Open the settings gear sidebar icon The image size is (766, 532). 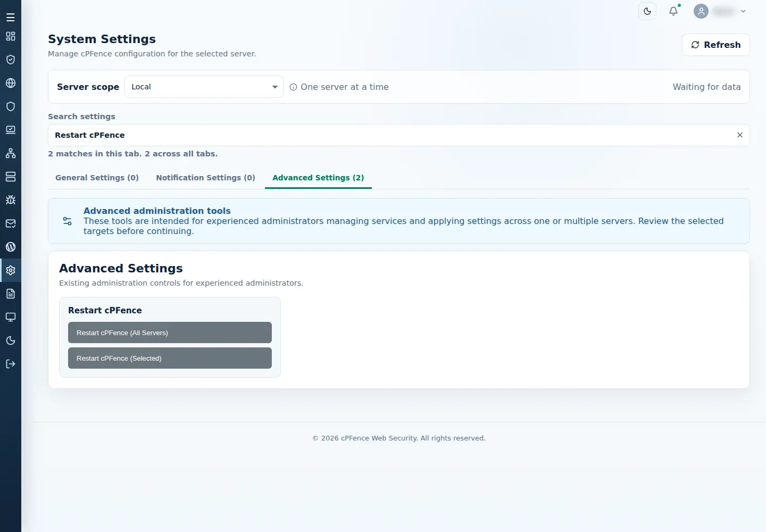(x=11, y=270)
